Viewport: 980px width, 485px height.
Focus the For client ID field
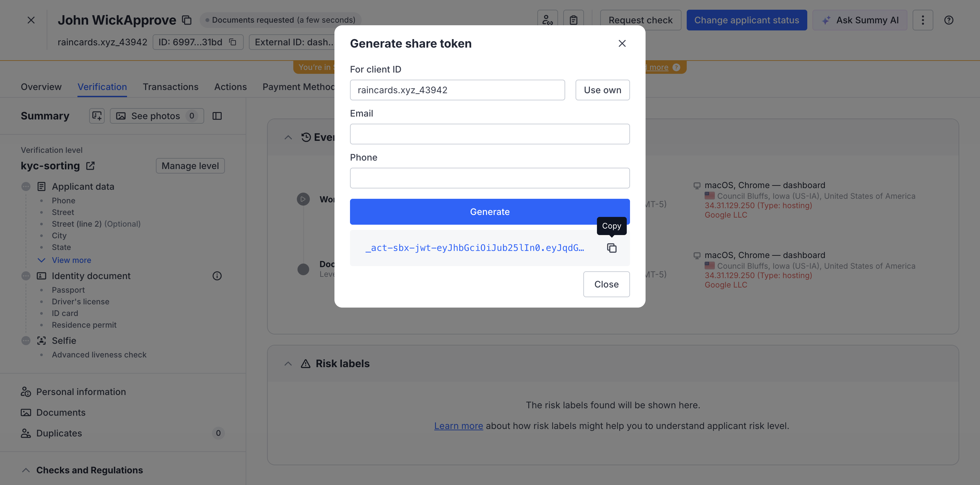pos(457,90)
